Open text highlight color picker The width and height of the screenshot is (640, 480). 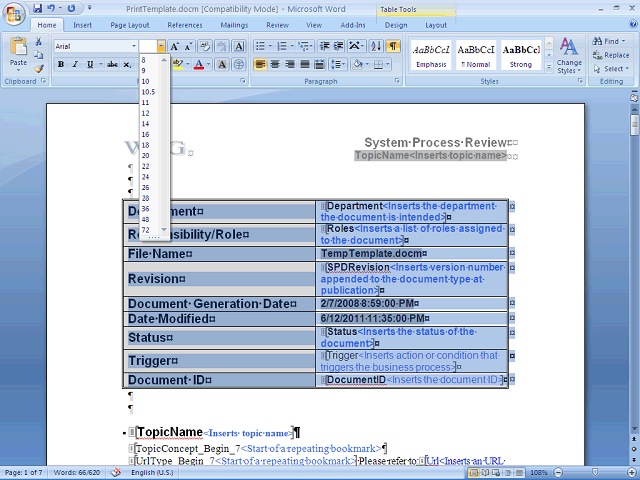pyautogui.click(x=178, y=64)
